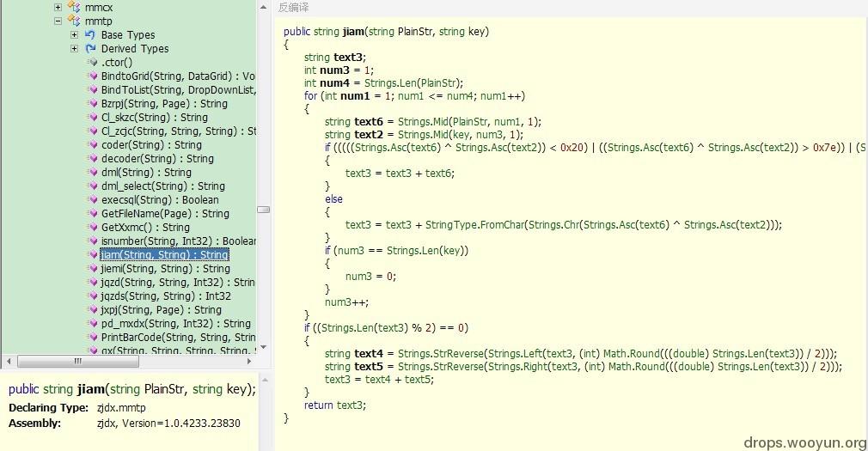Viewport: 868px width, 451px height.
Task: Expand the Derived Types node
Action: click(x=75, y=49)
